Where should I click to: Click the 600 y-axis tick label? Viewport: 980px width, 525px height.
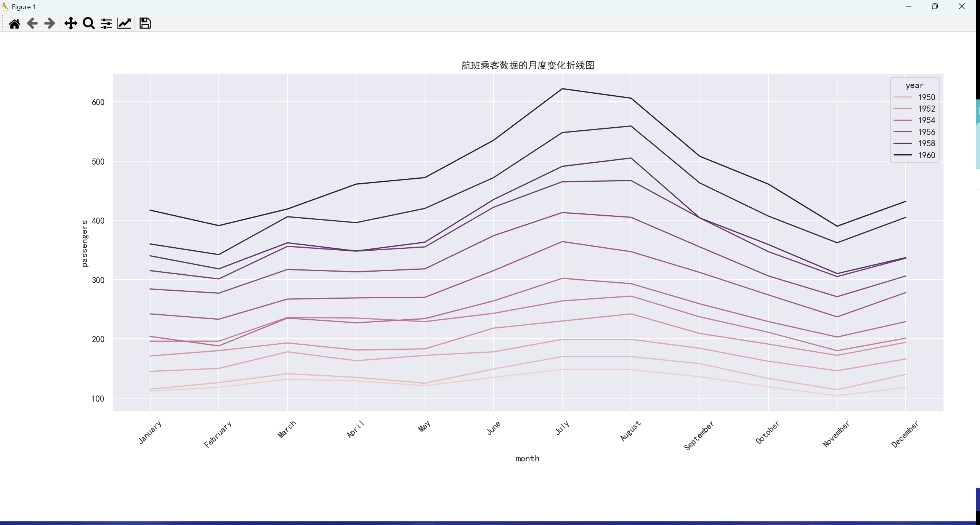pyautogui.click(x=98, y=102)
